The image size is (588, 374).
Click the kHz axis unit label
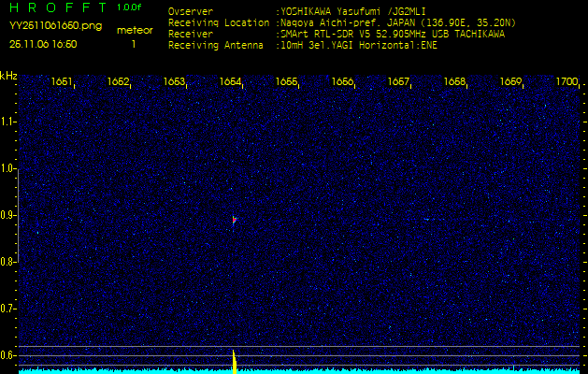point(8,76)
